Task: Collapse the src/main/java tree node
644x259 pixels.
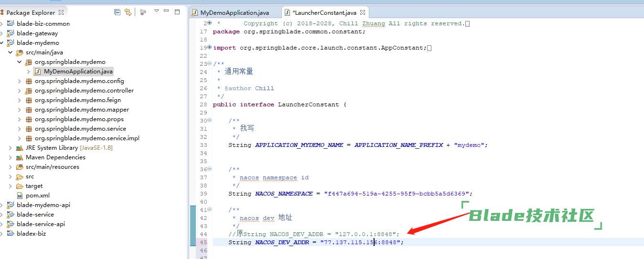Action: pyautogui.click(x=11, y=52)
